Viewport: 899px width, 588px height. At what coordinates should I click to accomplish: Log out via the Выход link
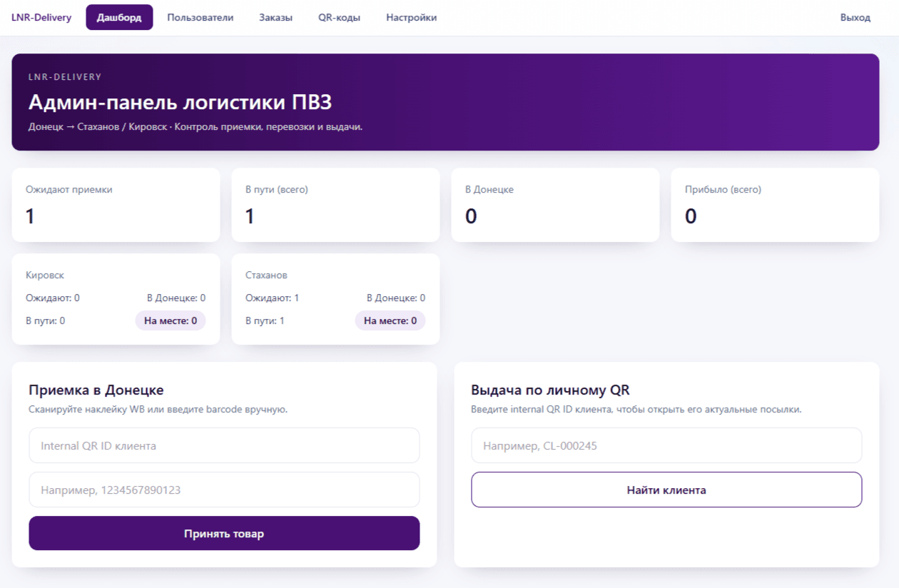coord(857,17)
